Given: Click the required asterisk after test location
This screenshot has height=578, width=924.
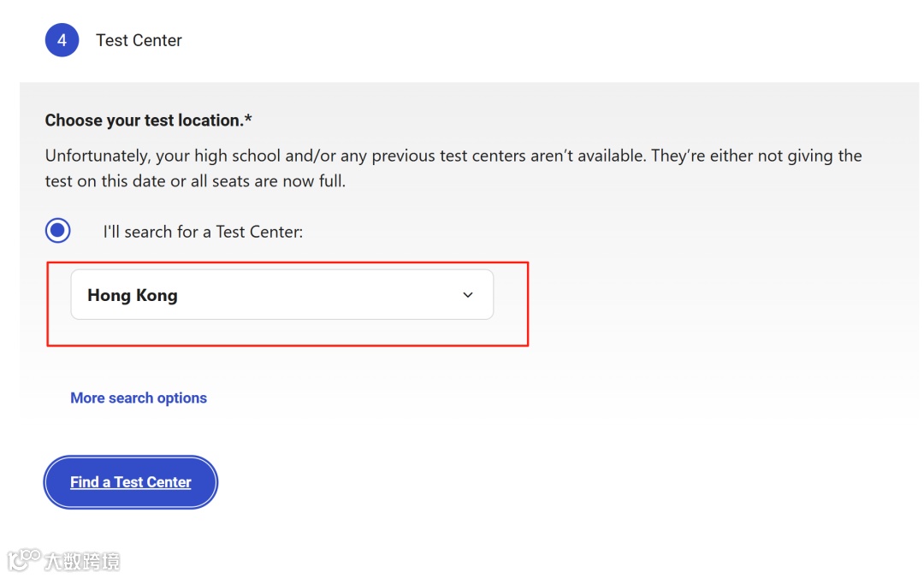Looking at the screenshot, I should click(249, 119).
